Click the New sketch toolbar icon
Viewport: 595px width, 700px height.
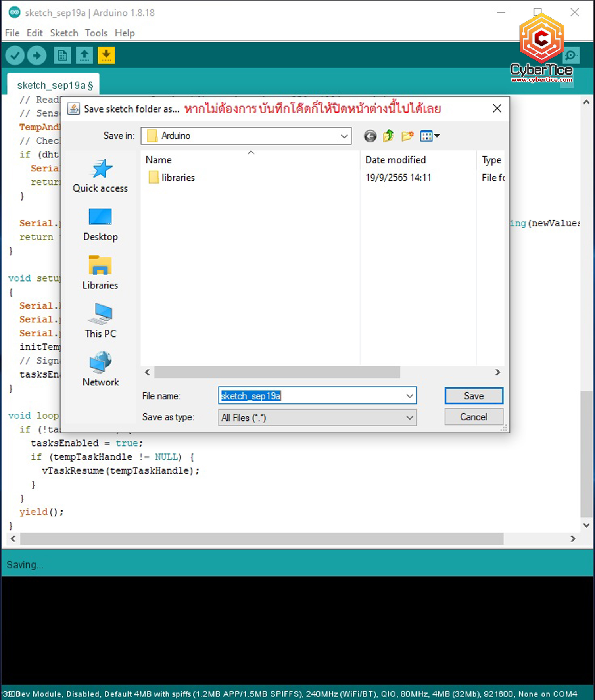62,56
